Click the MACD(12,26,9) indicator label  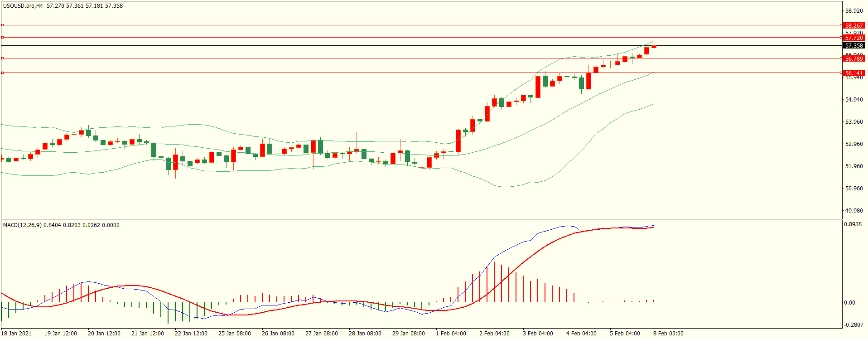point(23,225)
